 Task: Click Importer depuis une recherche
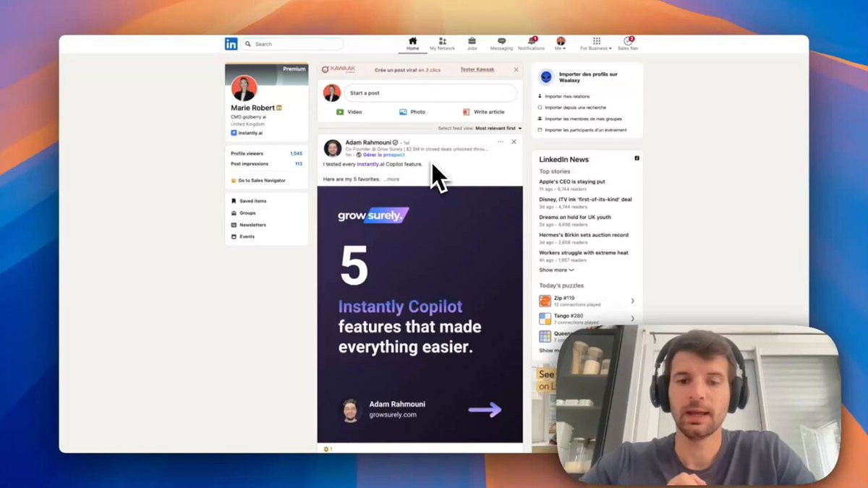click(575, 107)
